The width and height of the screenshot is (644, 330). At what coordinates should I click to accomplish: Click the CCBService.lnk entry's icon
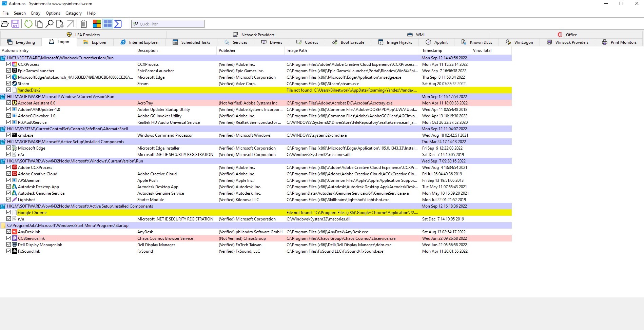[15, 238]
